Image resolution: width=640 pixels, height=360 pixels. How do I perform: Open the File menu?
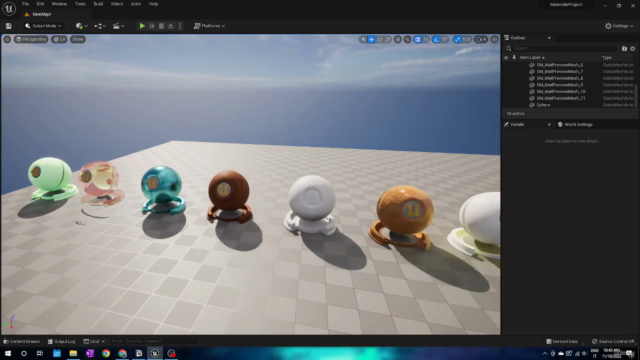pyautogui.click(x=25, y=4)
